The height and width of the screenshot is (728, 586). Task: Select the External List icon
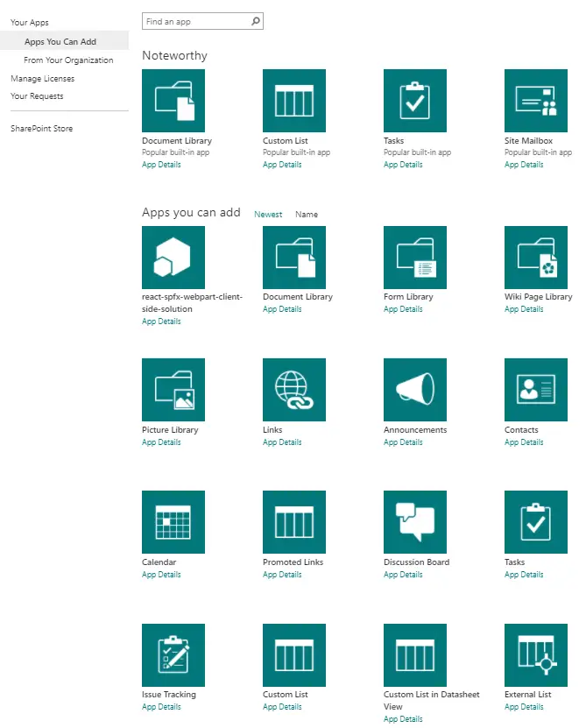tap(536, 655)
